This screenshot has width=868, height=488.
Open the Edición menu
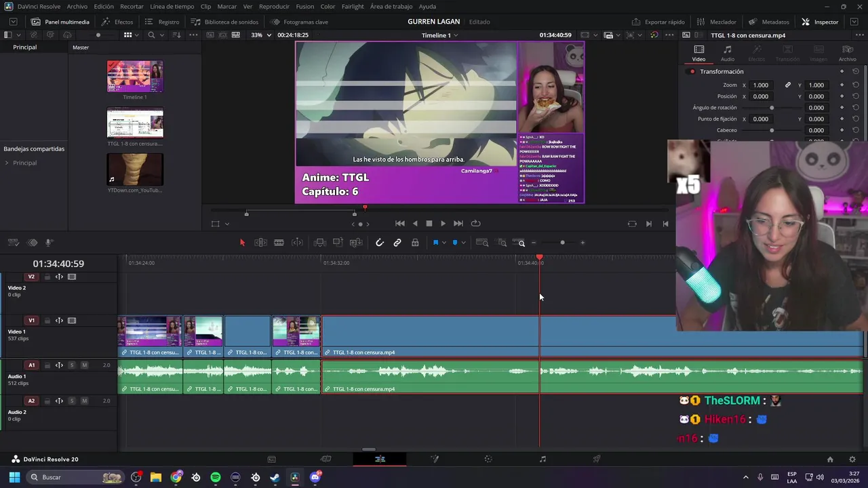104,6
